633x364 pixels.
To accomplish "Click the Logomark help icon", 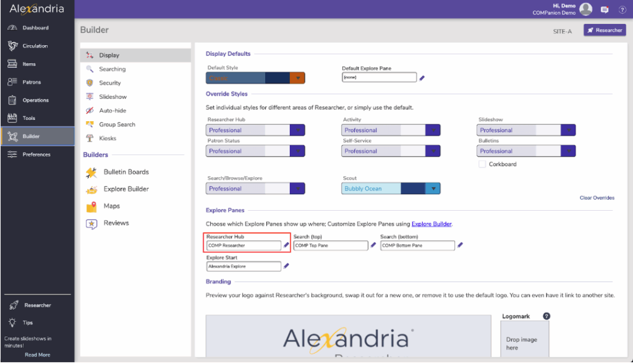I will pos(546,316).
